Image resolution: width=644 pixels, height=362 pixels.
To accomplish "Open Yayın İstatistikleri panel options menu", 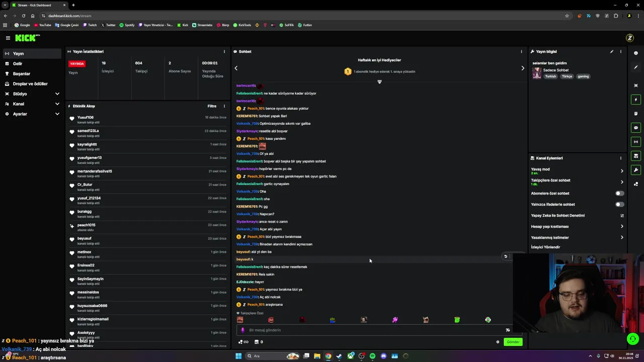I will click(x=224, y=51).
